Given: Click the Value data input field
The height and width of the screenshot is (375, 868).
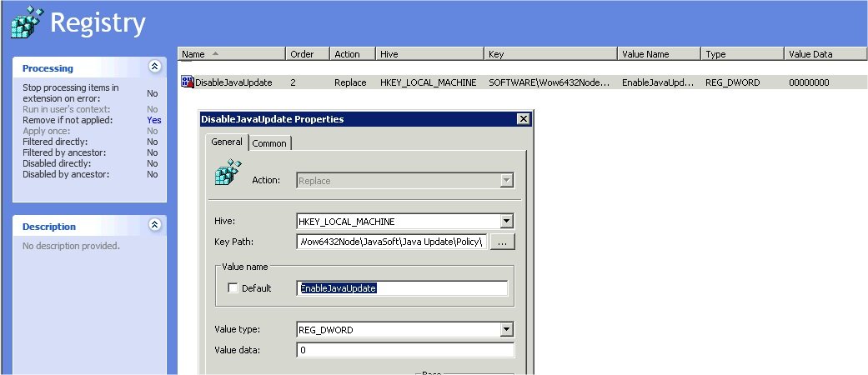Looking at the screenshot, I should pos(404,350).
